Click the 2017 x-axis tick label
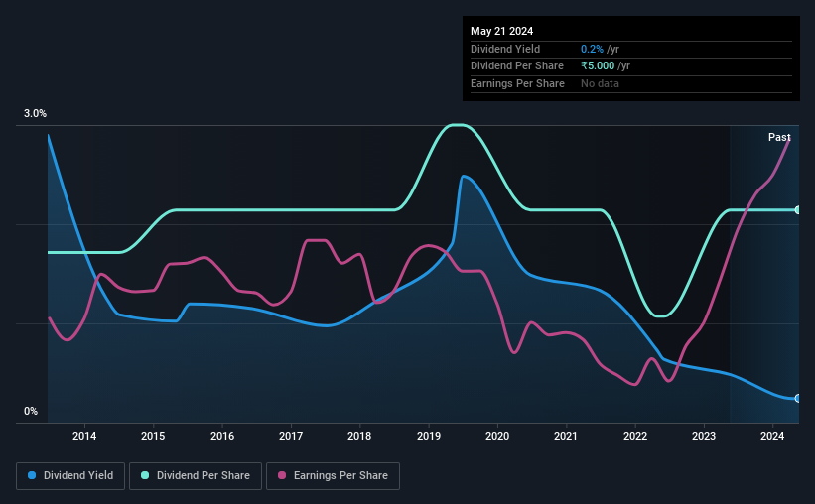Screen dimensions: 815x504 (x=291, y=436)
